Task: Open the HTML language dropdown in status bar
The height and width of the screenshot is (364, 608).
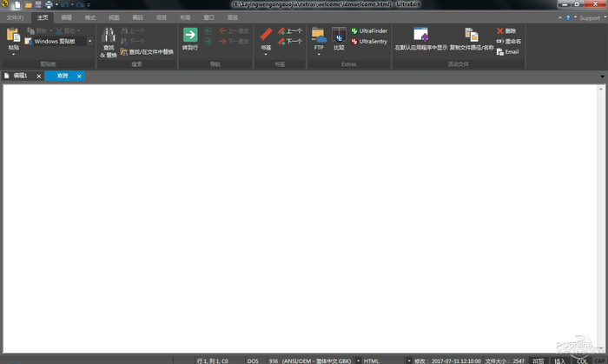Action: (x=372, y=360)
